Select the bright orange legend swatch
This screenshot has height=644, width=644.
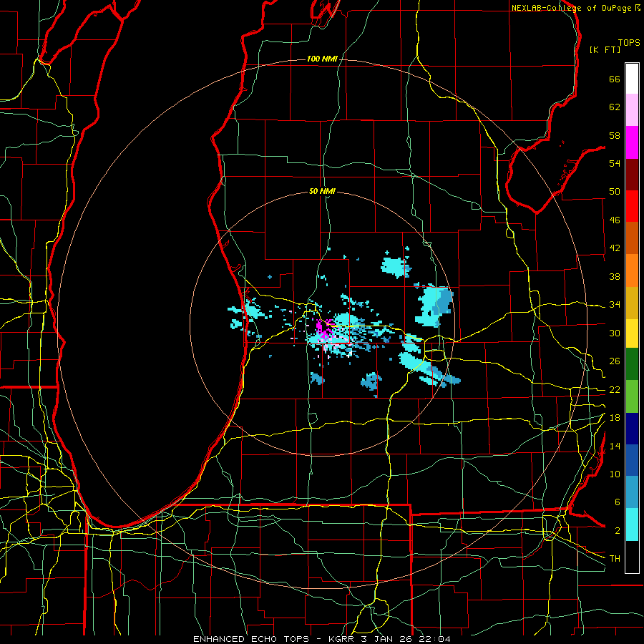[632, 270]
